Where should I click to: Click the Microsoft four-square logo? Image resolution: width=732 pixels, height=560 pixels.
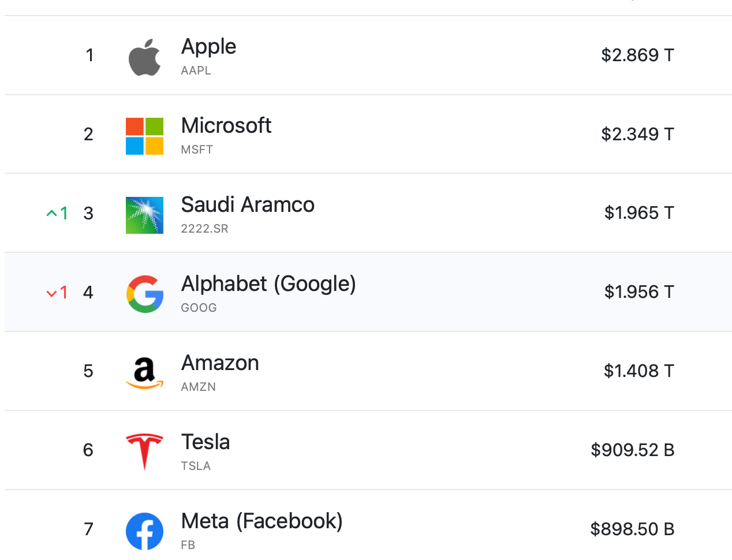(x=144, y=136)
